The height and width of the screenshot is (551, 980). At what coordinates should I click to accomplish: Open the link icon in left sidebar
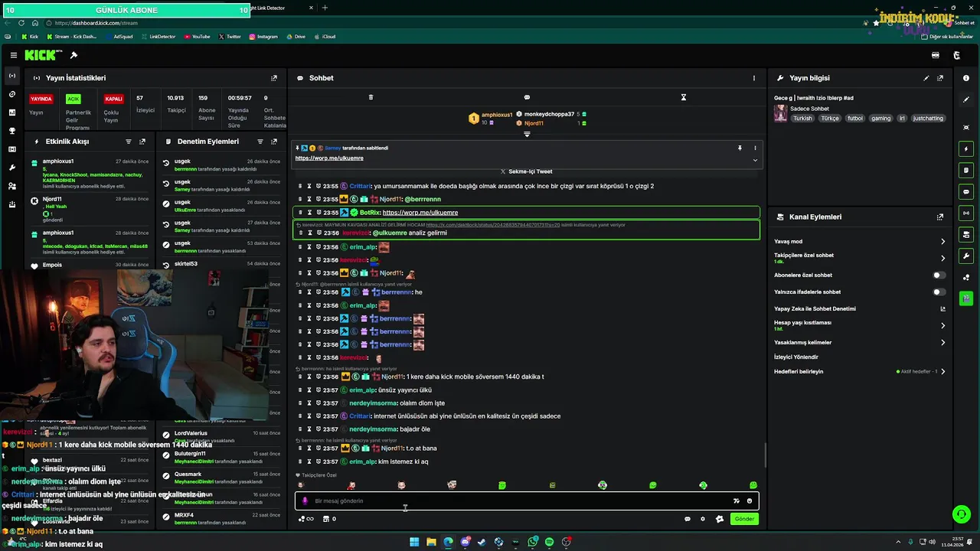point(11,94)
